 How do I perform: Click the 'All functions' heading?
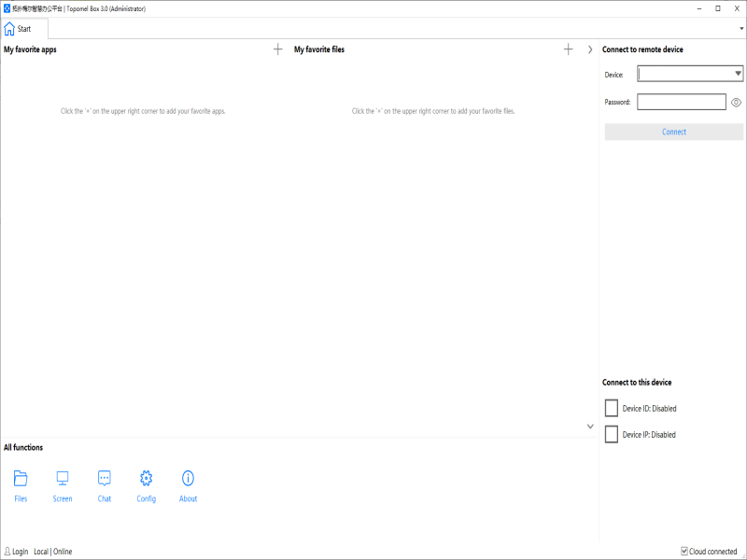coord(23,447)
